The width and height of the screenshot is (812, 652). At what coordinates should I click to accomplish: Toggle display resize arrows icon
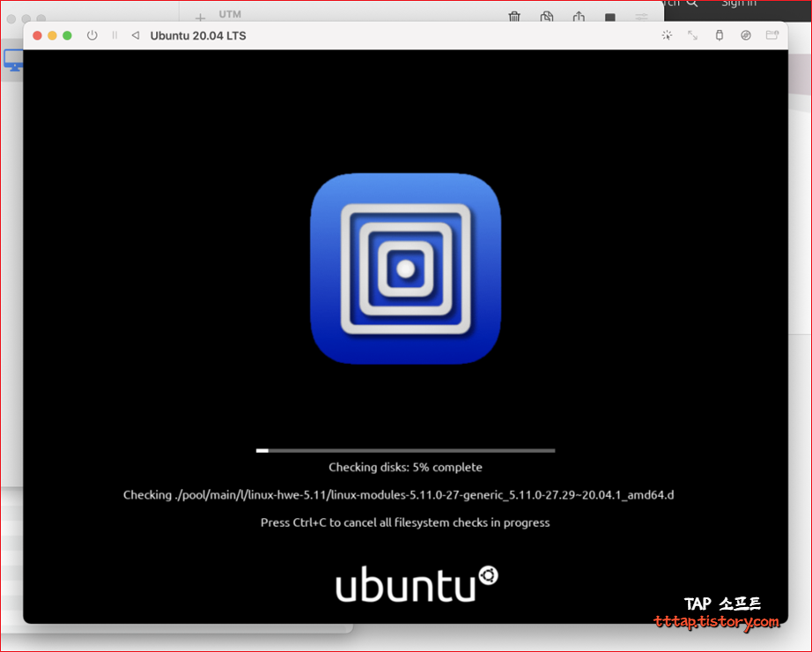click(692, 35)
